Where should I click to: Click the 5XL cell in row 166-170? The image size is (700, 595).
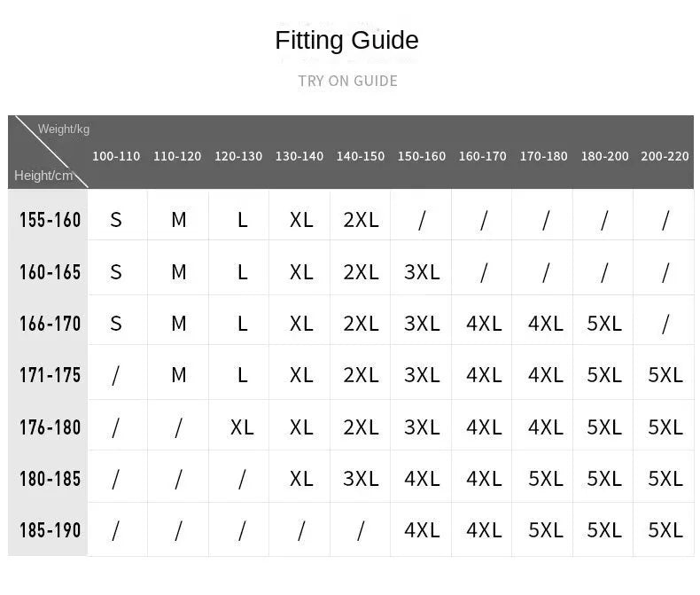(604, 324)
